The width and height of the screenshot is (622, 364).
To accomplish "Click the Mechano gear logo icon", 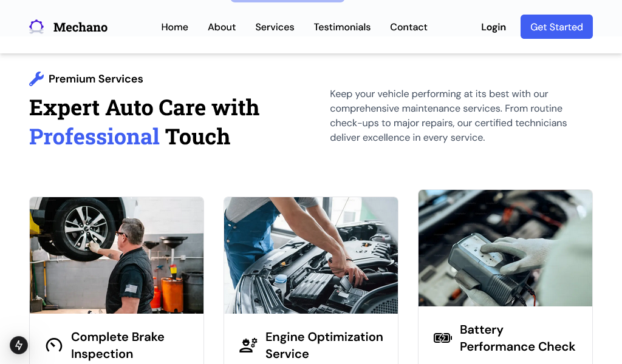I will tap(36, 27).
